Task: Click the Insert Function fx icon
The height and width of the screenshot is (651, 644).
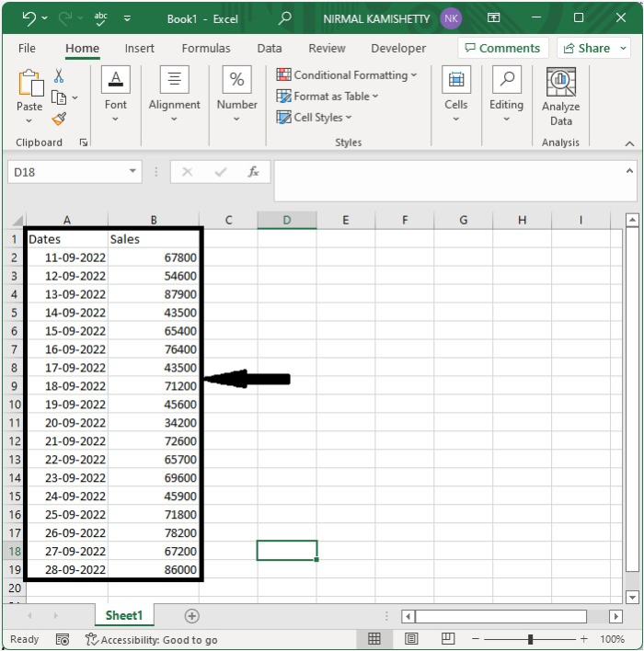Action: point(253,172)
